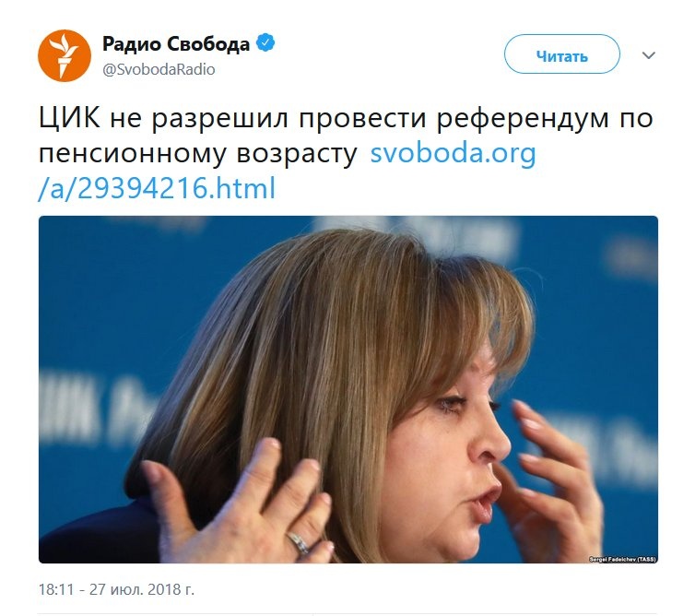
Task: Click the blue verified badge checkmark
Action: tap(265, 43)
